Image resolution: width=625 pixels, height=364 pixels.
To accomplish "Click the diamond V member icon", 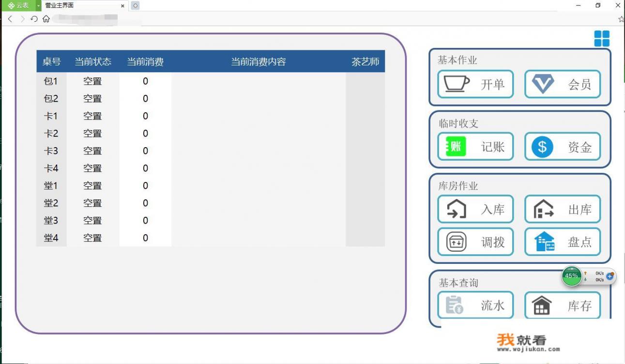I will (x=543, y=84).
